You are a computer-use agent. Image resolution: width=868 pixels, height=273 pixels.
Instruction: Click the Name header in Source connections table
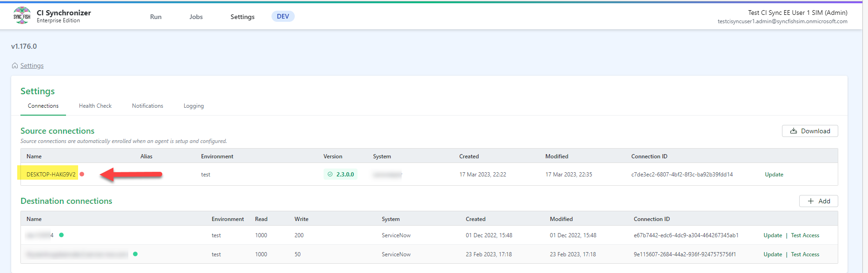pyautogui.click(x=34, y=156)
